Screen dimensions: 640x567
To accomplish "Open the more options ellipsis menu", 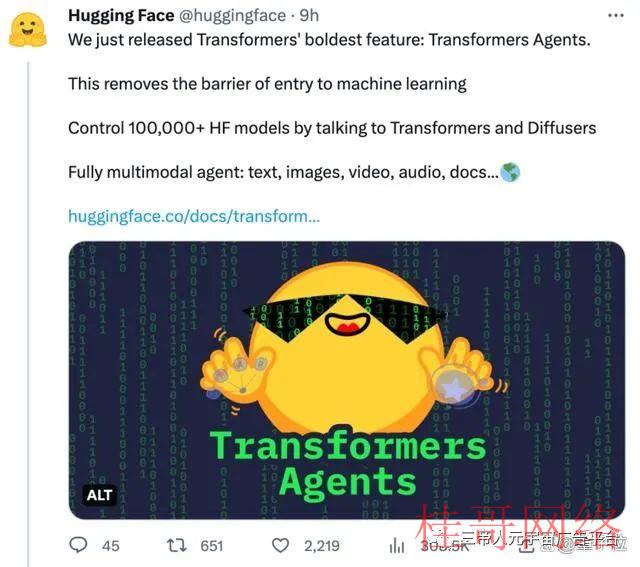I will pyautogui.click(x=616, y=16).
